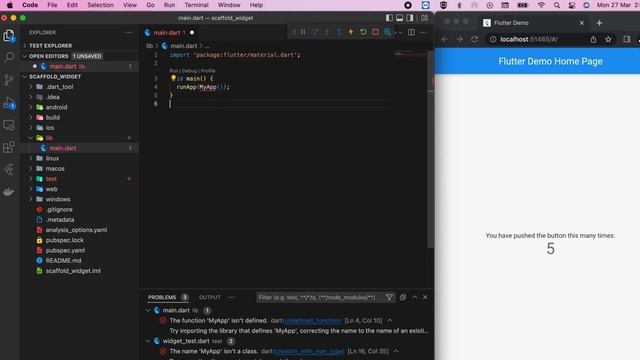Open the widget inspector magnifier icon
This screenshot has width=640, height=360.
[x=387, y=32]
